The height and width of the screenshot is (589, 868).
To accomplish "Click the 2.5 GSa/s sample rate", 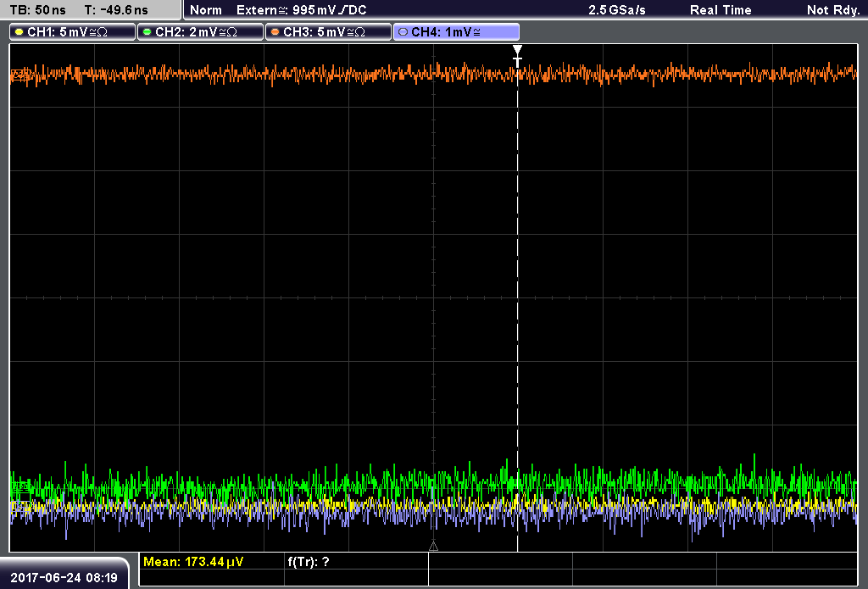I will click(x=617, y=10).
